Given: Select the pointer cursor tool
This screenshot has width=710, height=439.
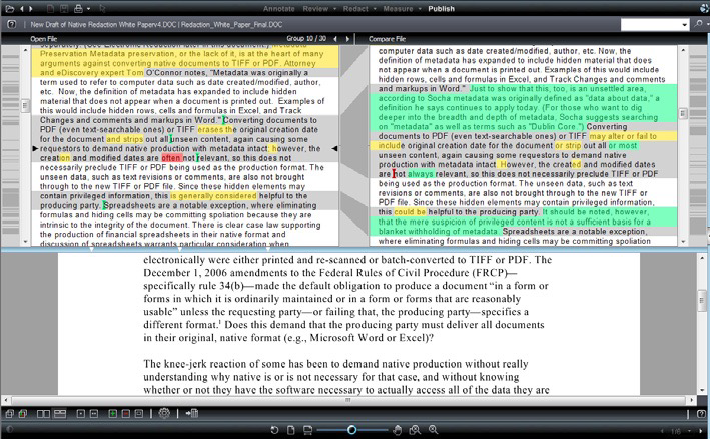Looking at the screenshot, I should click(102, 8).
